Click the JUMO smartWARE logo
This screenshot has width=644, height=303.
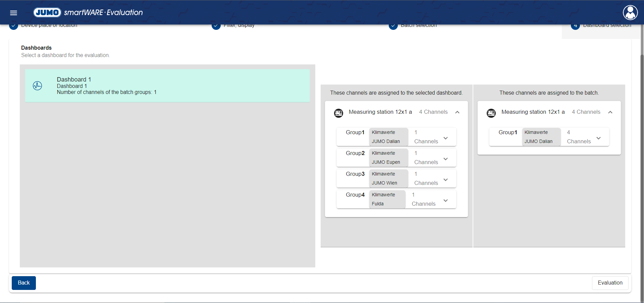[88, 12]
